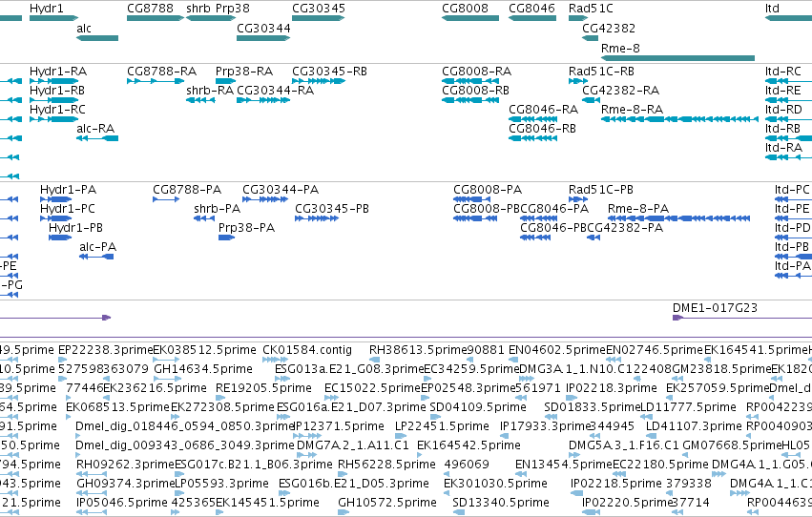Select the Prp38 gene label
Viewport: 812px width, 517px height.
pyautogui.click(x=232, y=9)
